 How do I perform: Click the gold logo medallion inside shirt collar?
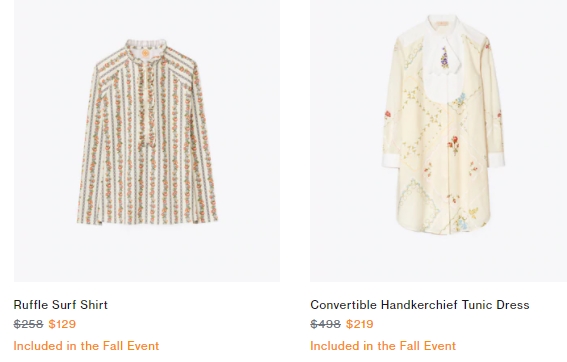coord(145,54)
